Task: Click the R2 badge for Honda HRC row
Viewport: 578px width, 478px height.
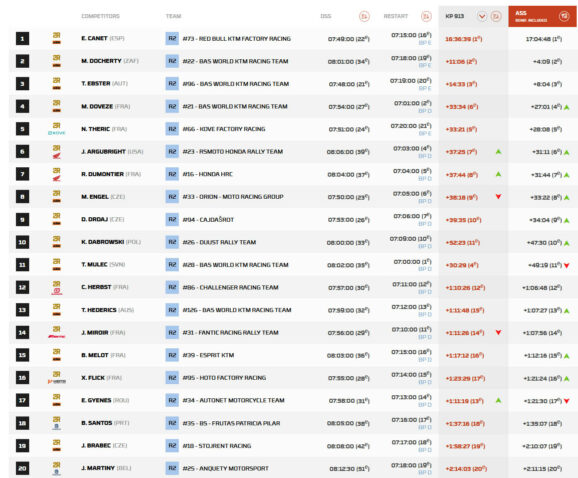Action: [x=172, y=174]
